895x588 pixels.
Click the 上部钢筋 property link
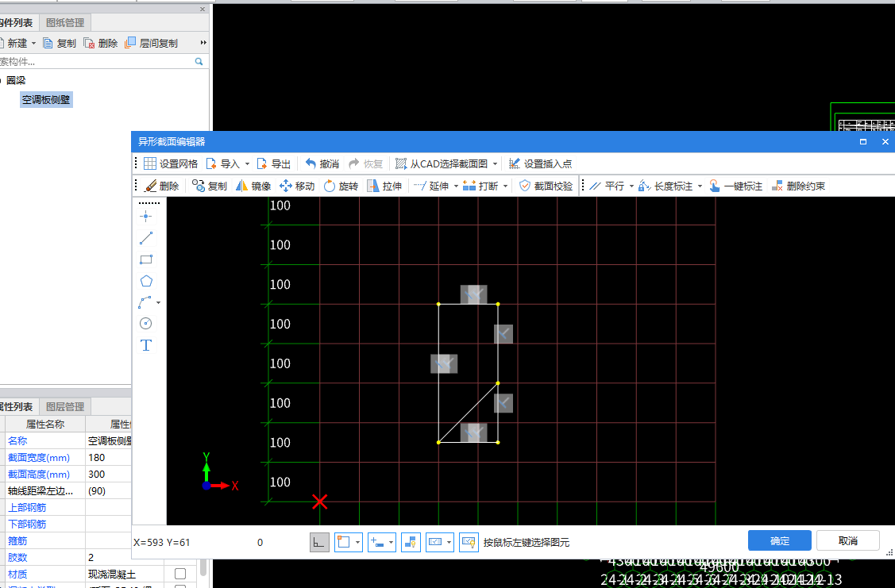pos(27,507)
